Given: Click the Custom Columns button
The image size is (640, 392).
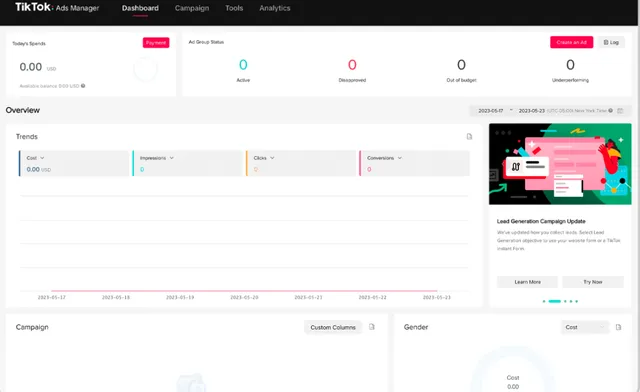Looking at the screenshot, I should [x=333, y=327].
